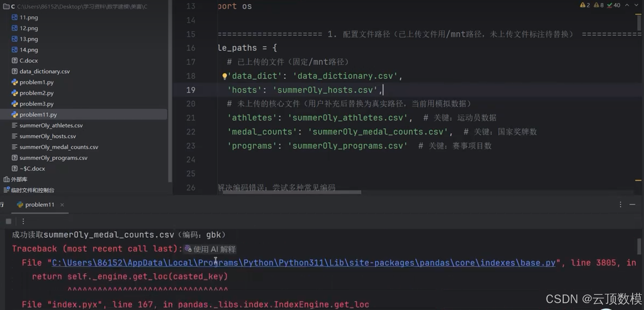Screen dimensions: 644x310
Task: Open summerOly_hosts.csv file
Action: pyautogui.click(x=47, y=136)
